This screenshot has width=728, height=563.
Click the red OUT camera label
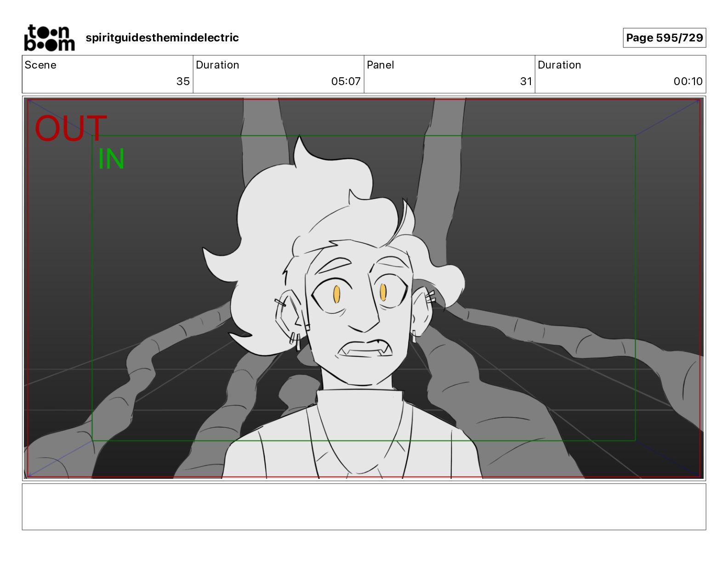(x=71, y=128)
